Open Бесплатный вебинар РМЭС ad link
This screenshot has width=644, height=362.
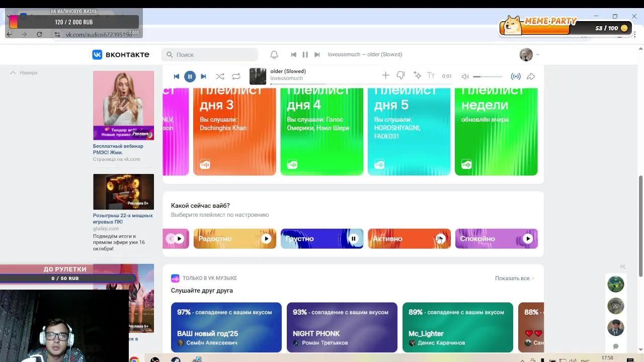click(x=118, y=149)
